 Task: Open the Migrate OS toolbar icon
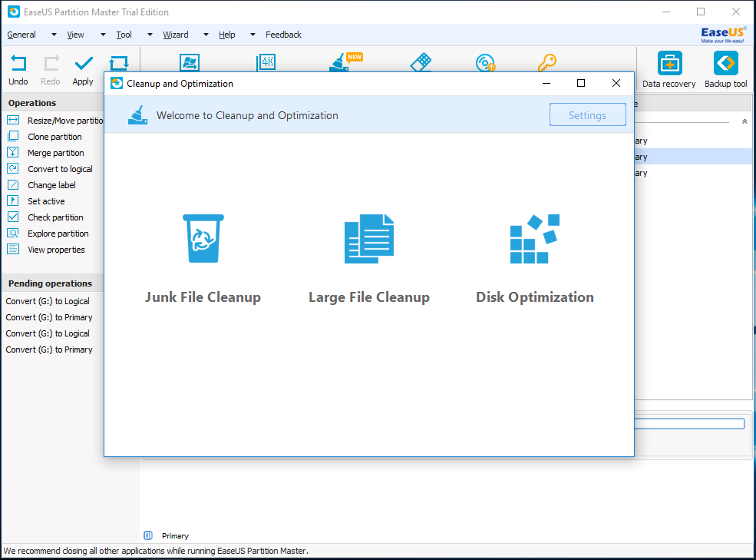click(x=190, y=62)
